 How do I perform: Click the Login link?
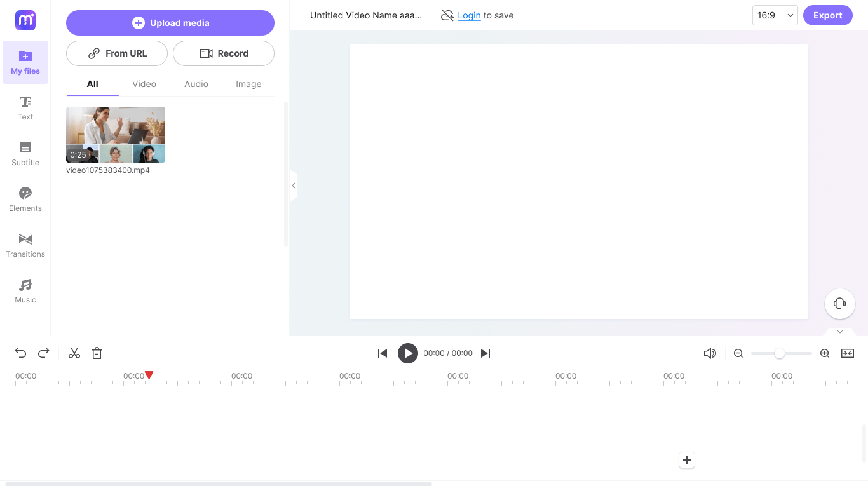click(x=469, y=15)
